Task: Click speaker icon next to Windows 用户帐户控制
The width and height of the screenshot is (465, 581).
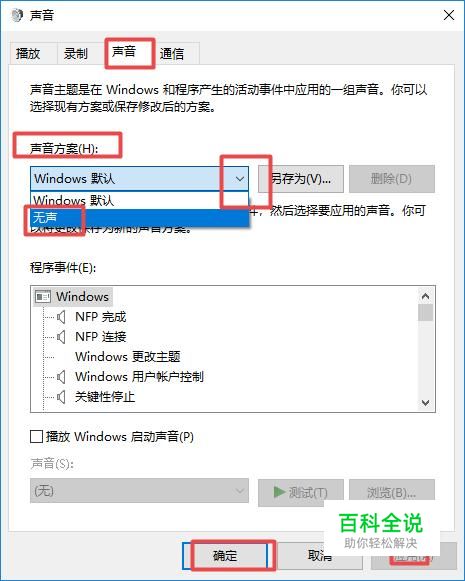Action: [x=62, y=377]
